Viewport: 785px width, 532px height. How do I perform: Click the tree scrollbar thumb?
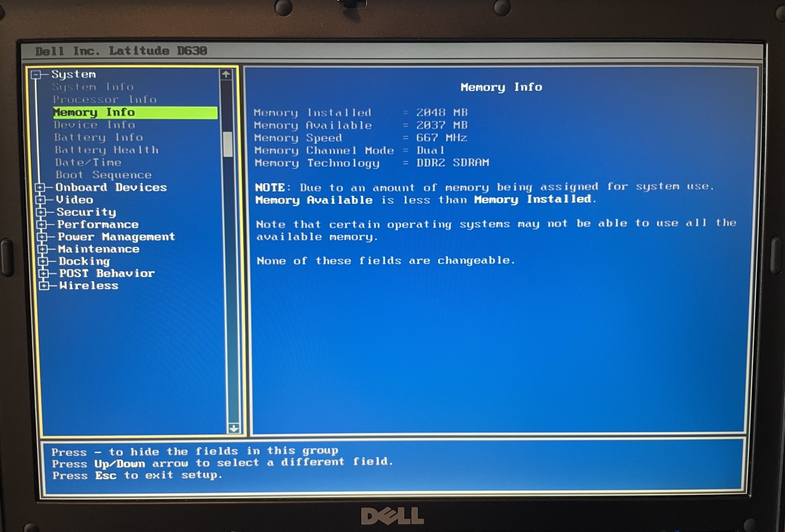(x=228, y=144)
